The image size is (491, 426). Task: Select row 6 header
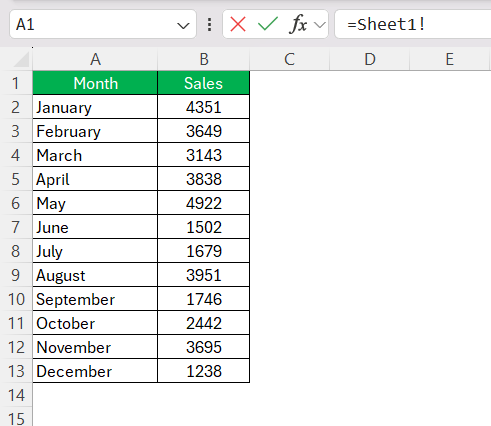[16, 203]
